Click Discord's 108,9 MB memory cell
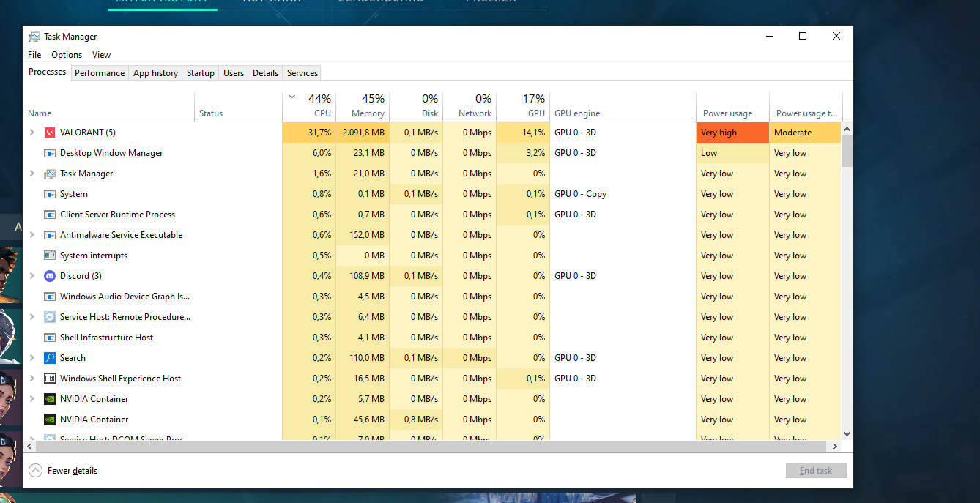The image size is (980, 503). pyautogui.click(x=363, y=276)
